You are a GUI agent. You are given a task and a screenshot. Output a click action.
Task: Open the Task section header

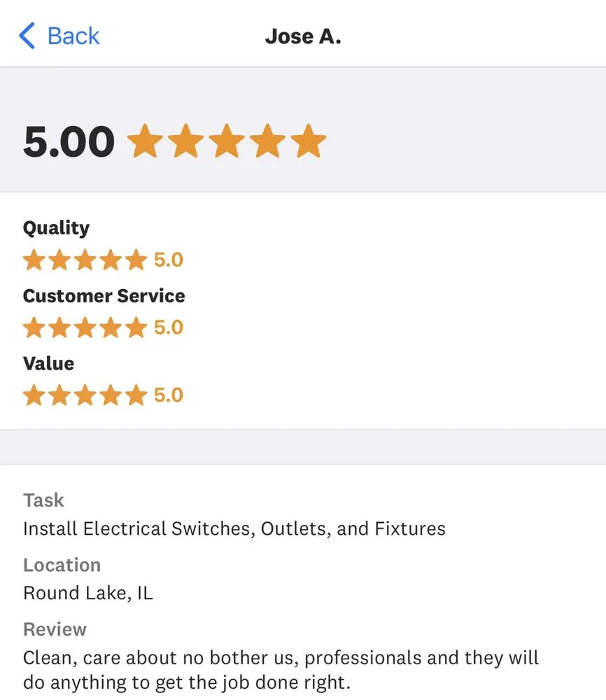[x=43, y=500]
